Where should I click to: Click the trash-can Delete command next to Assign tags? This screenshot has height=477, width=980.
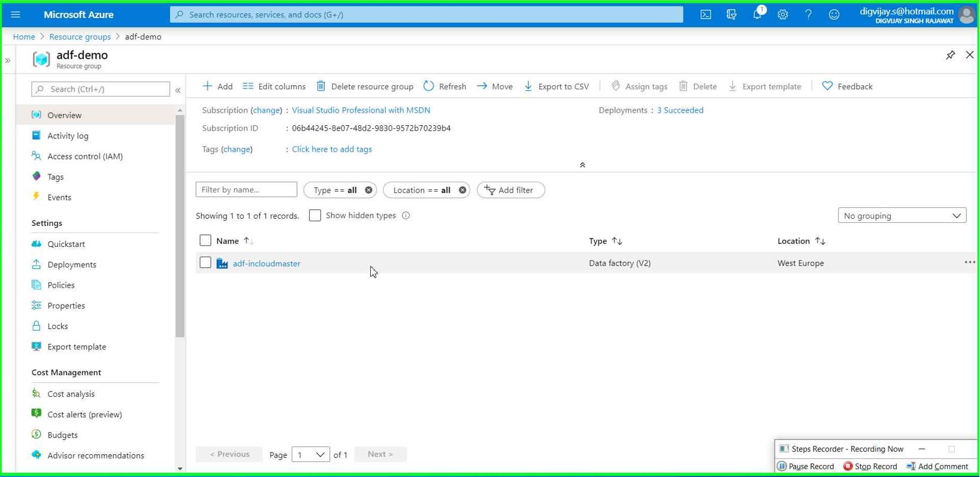pyautogui.click(x=698, y=86)
